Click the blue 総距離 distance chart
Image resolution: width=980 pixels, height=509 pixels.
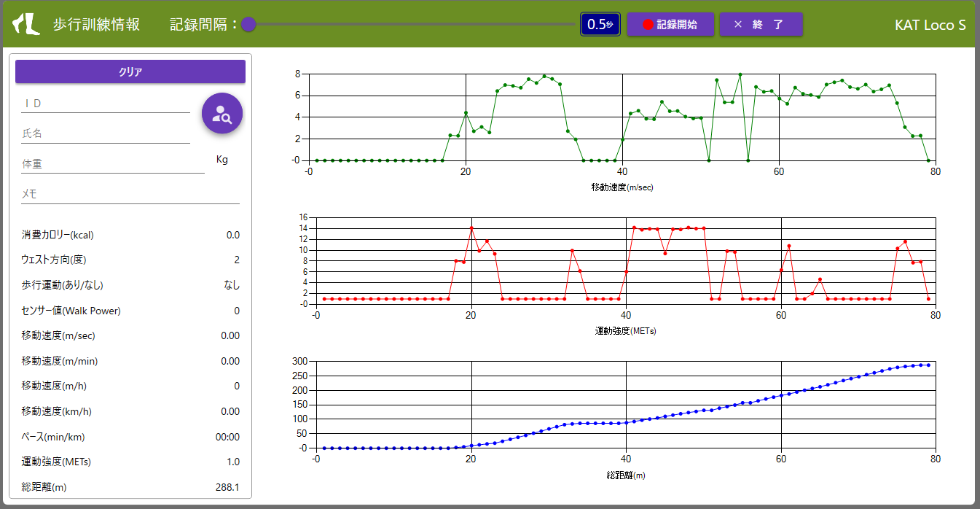[625, 405]
